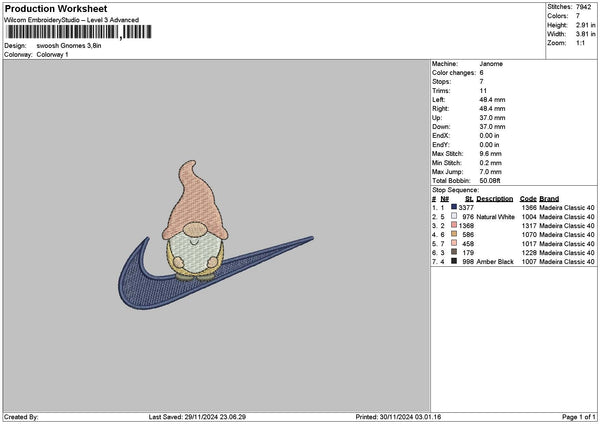This screenshot has width=600, height=424.
Task: Click the tan swatch for thread 1070
Action: [454, 234]
